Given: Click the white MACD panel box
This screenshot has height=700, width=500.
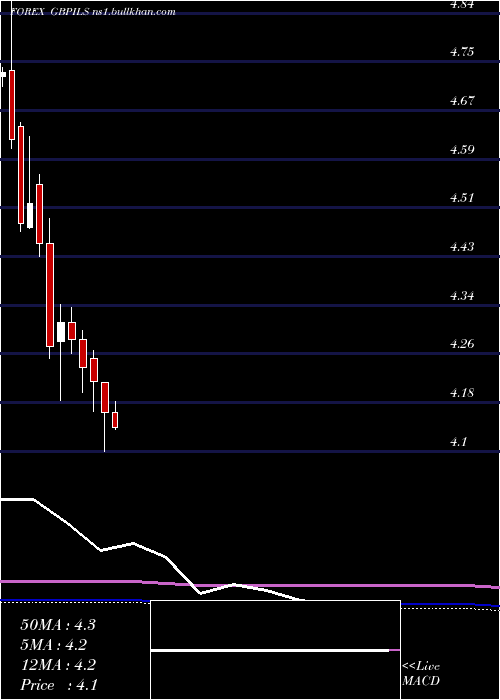Looking at the screenshot, I should point(275,650).
